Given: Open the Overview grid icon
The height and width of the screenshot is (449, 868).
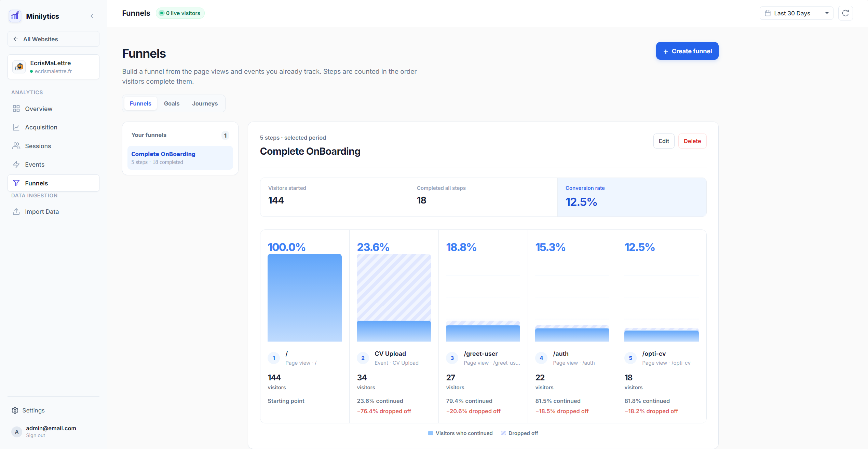Looking at the screenshot, I should point(16,109).
